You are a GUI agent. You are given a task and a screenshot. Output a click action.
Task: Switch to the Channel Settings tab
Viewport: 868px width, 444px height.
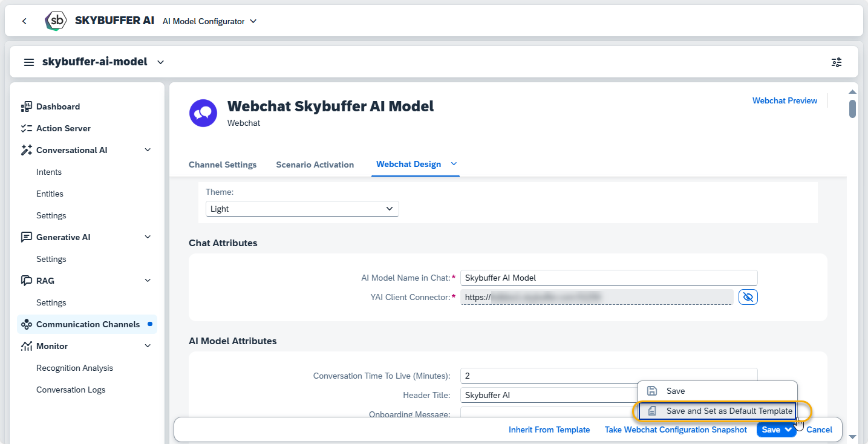[223, 165]
